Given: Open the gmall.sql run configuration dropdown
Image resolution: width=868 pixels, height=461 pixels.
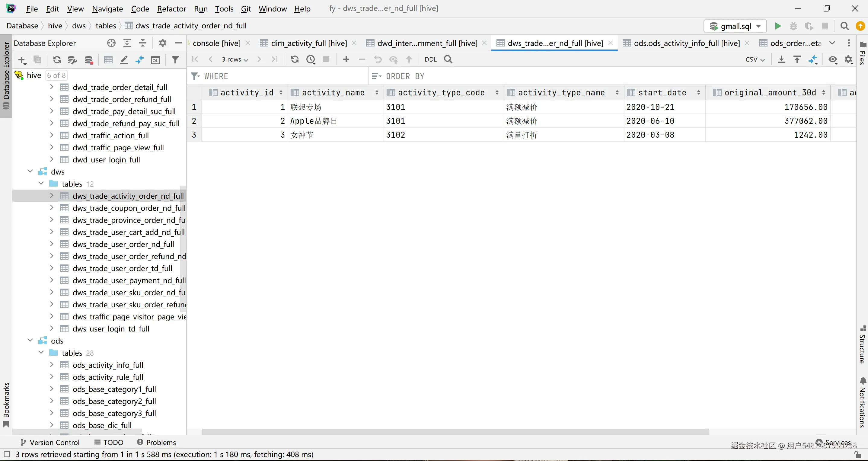Looking at the screenshot, I should coord(735,26).
